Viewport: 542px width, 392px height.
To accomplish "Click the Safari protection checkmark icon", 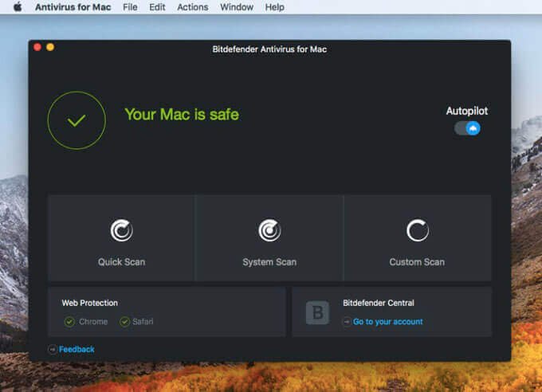I will (125, 322).
